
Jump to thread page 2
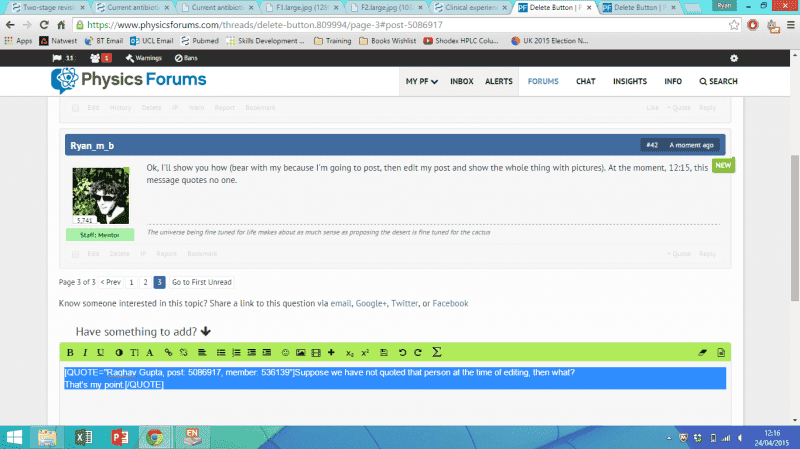pyautogui.click(x=145, y=282)
